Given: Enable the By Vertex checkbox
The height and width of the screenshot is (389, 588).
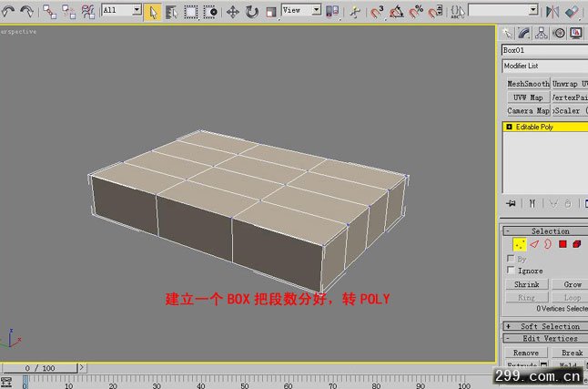Looking at the screenshot, I should click(x=511, y=259).
